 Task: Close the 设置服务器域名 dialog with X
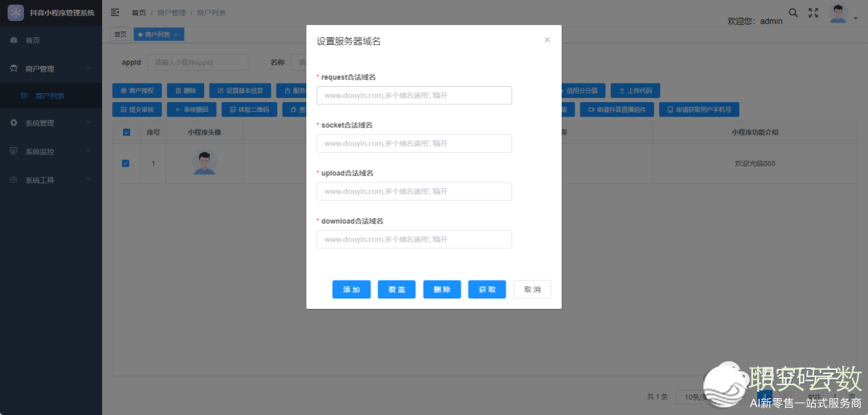tap(547, 40)
